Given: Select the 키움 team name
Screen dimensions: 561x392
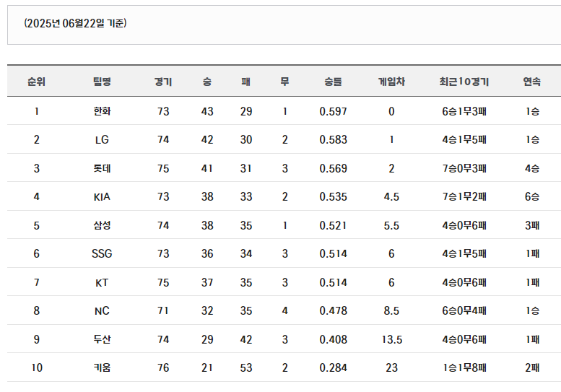Looking at the screenshot, I should coord(102,367).
